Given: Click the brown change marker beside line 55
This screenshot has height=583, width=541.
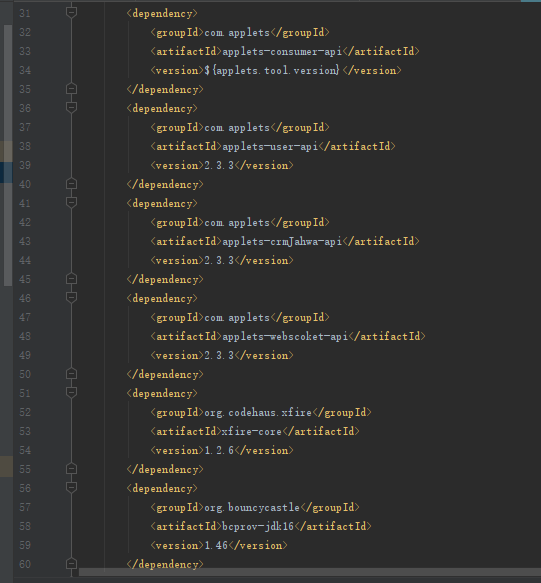Looking at the screenshot, I should [6, 466].
